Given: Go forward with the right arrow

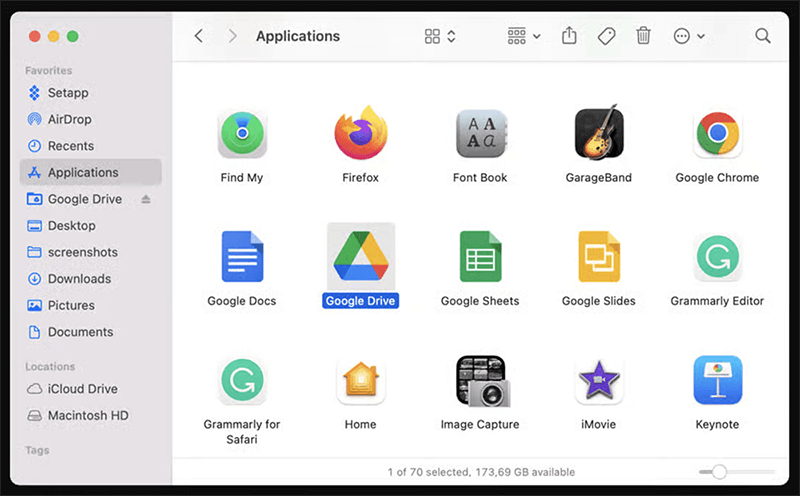Looking at the screenshot, I should (233, 36).
